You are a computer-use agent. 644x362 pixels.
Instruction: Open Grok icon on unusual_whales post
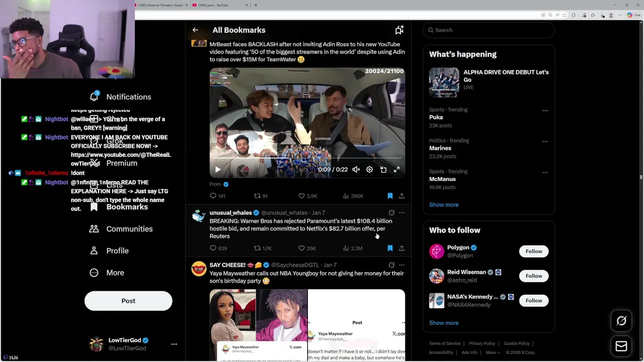pyautogui.click(x=391, y=213)
